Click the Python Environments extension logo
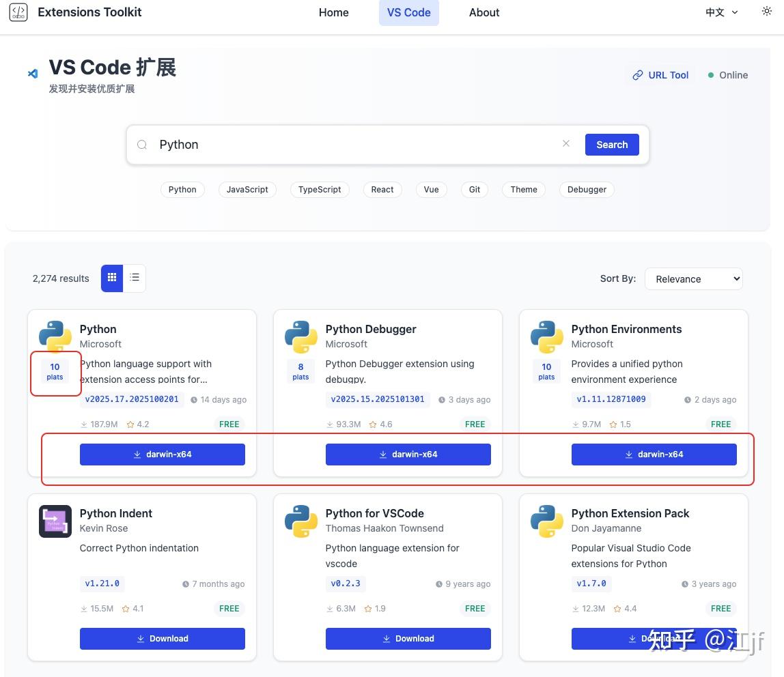 coord(547,336)
